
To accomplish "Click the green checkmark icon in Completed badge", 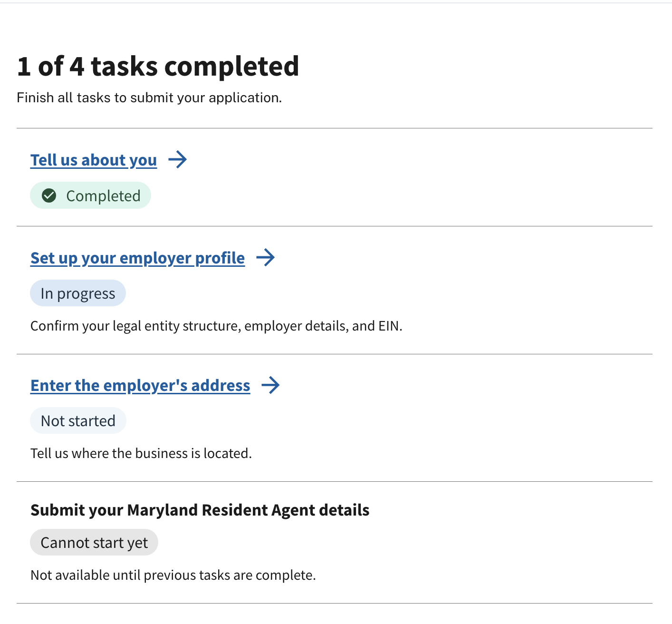I will [x=49, y=195].
